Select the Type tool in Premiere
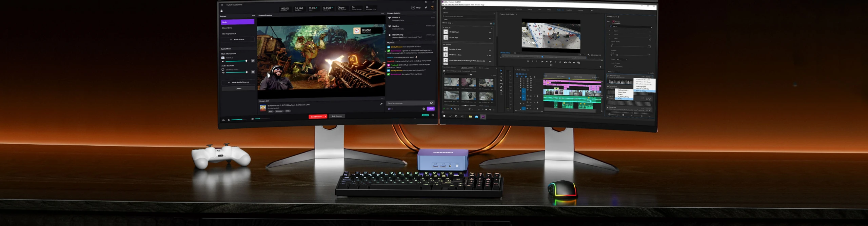This screenshot has width=868, height=226. click(501, 94)
